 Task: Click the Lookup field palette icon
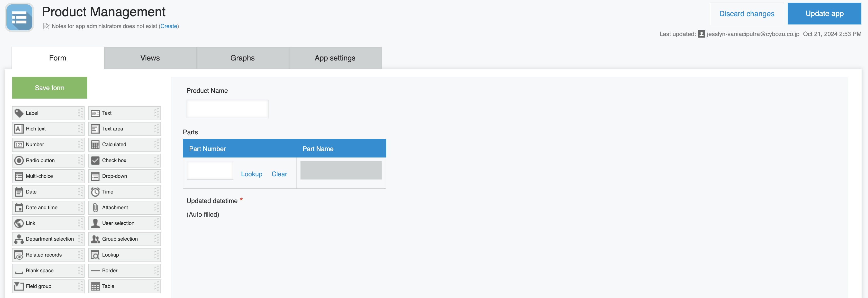point(95,255)
